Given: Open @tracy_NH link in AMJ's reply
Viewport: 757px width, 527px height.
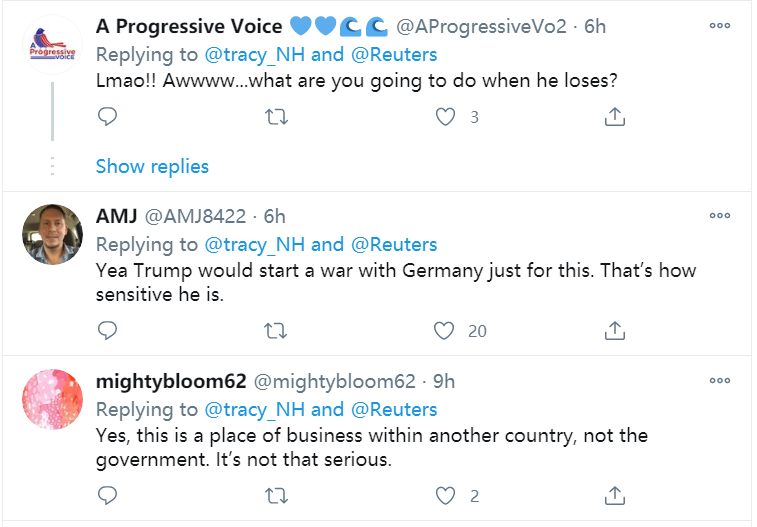Looking at the screenshot, I should coord(254,245).
